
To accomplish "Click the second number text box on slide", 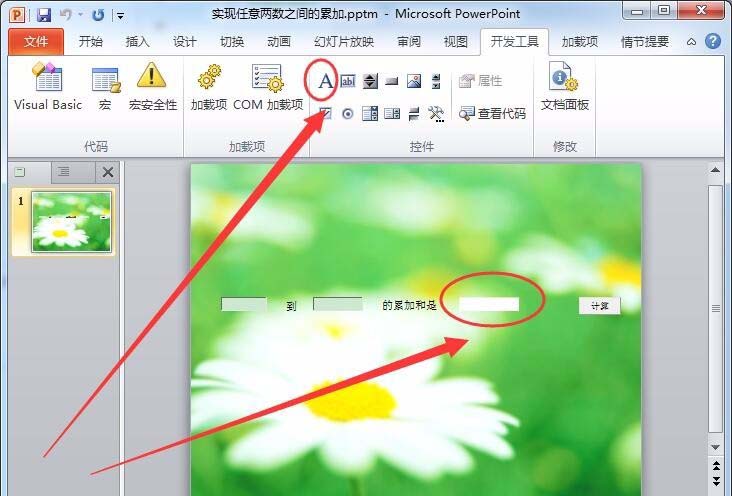I will tap(338, 304).
